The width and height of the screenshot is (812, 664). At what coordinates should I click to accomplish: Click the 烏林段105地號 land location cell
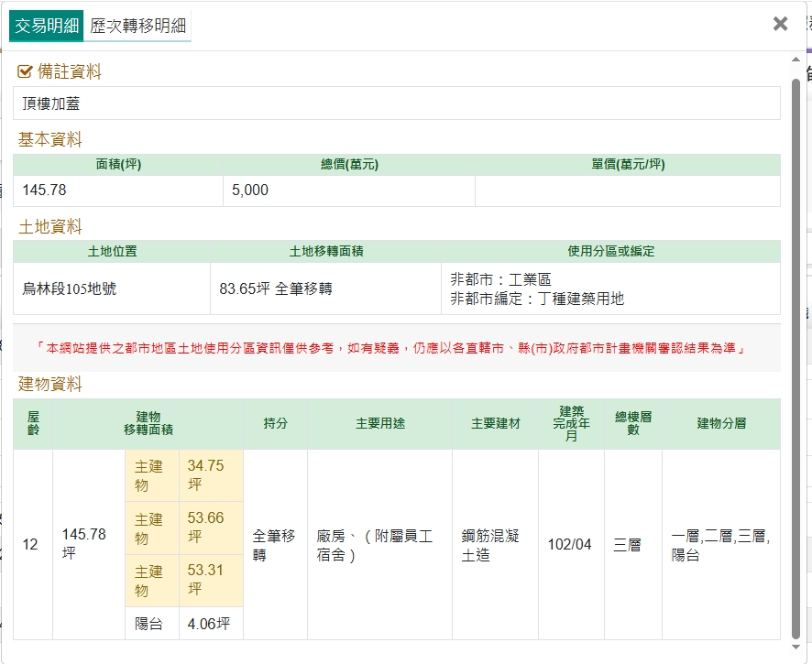pos(70,288)
